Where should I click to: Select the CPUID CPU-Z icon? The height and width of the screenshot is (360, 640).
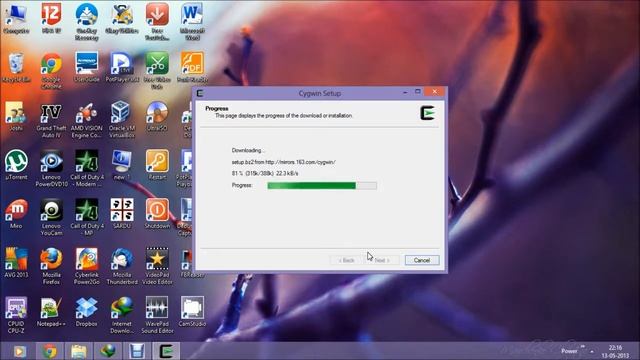16,314
